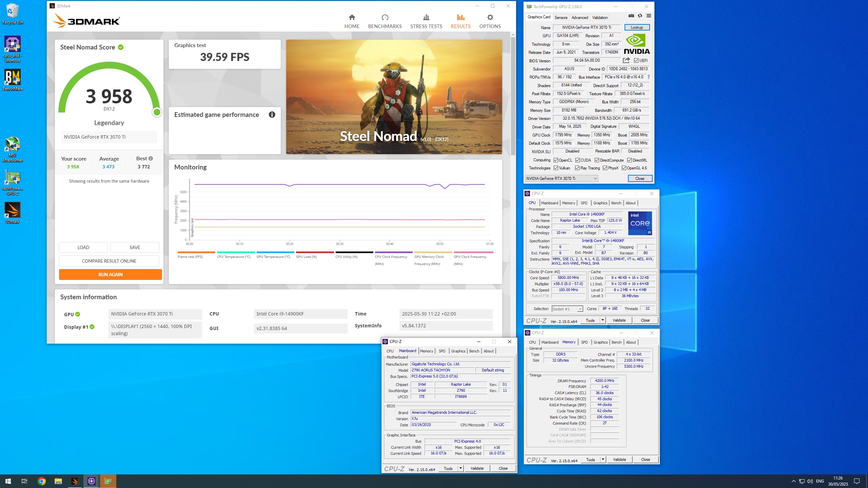Click the BIOS Version field in GPU-Z
The height and width of the screenshot is (488, 868).
pos(587,60)
